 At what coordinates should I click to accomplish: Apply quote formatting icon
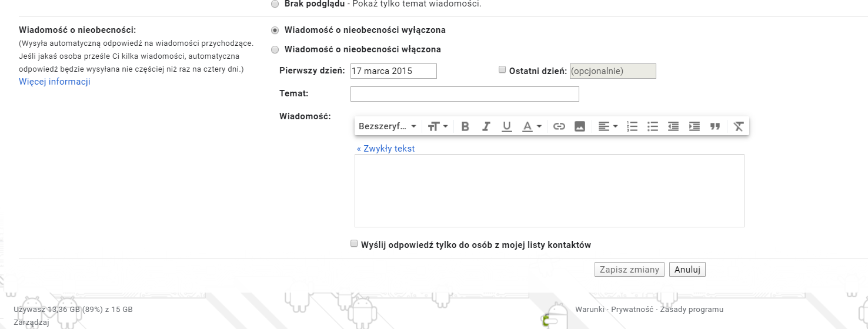pos(715,126)
